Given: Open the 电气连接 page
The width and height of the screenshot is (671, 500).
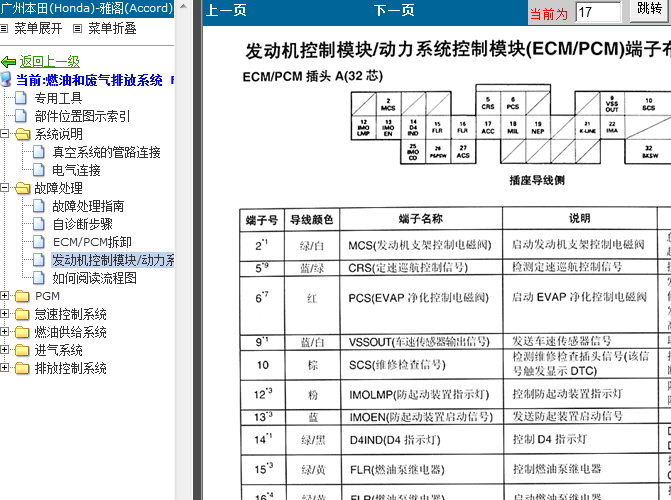Looking at the screenshot, I should point(76,170).
